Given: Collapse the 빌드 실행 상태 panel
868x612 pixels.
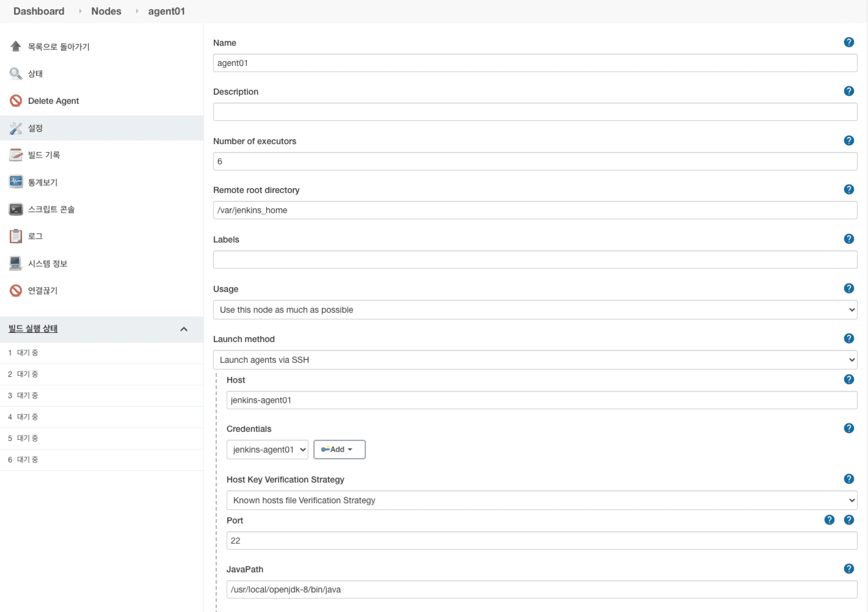Looking at the screenshot, I should click(184, 329).
